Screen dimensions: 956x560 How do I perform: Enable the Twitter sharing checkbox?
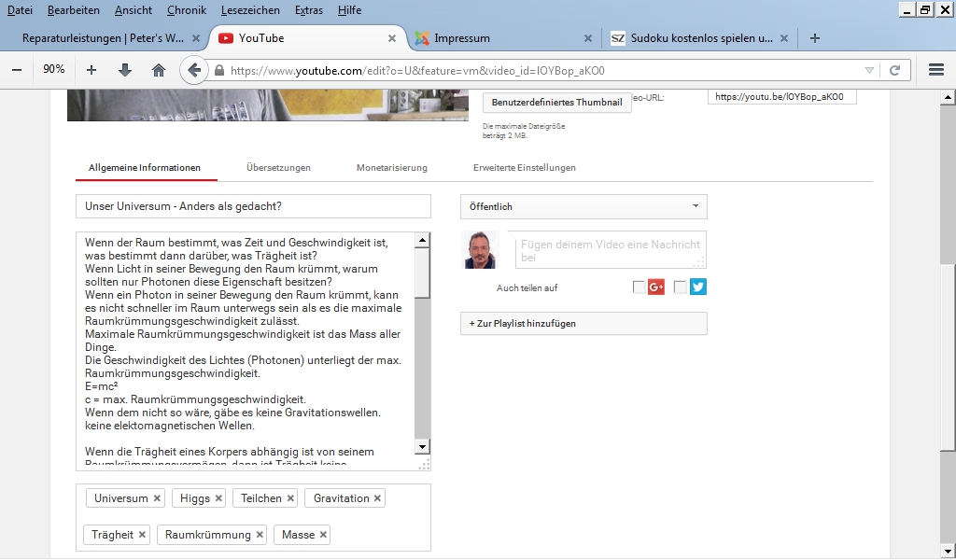tap(680, 287)
